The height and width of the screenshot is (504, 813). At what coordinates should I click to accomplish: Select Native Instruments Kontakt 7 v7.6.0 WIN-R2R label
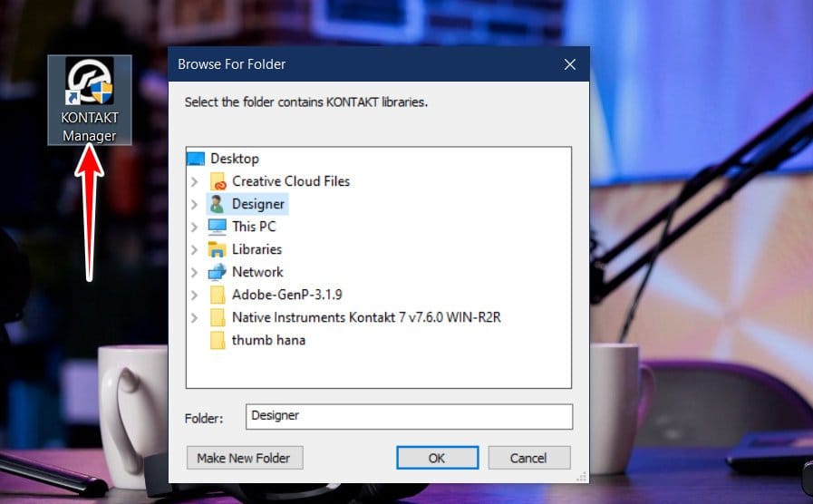(366, 317)
